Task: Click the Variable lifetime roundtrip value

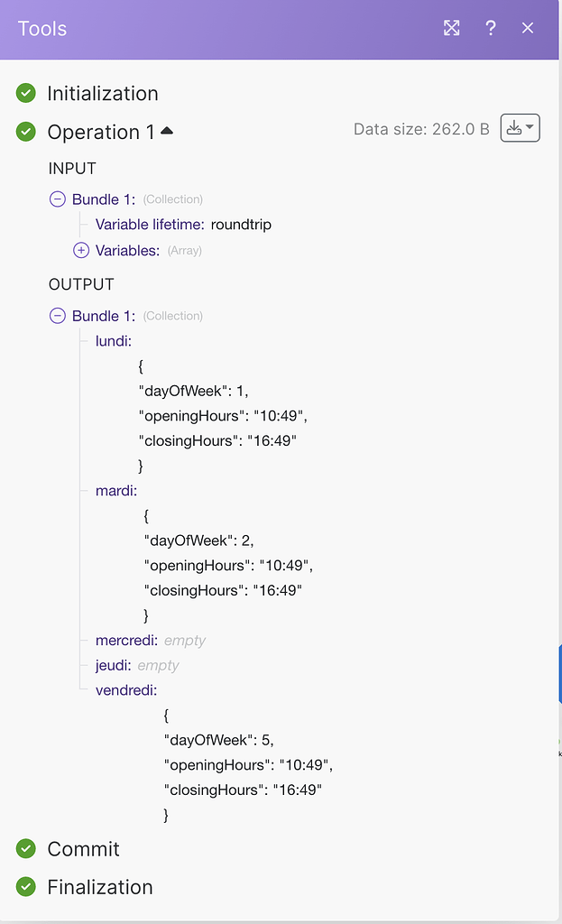Action: [241, 225]
